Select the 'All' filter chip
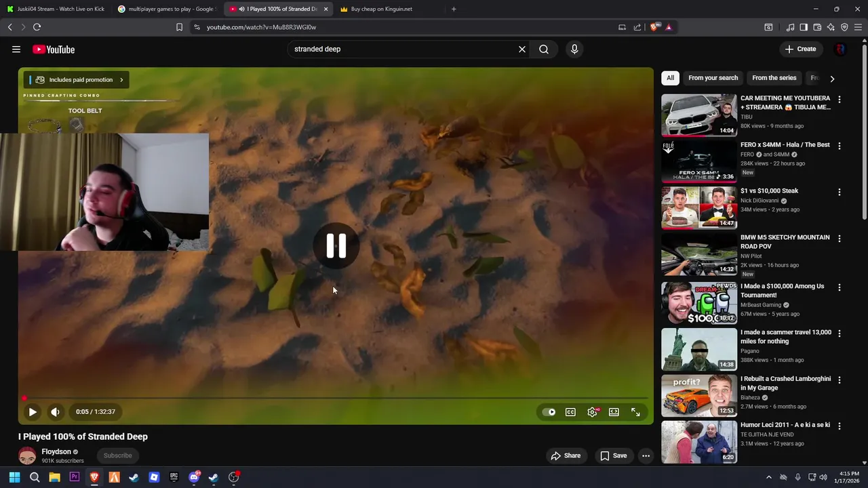This screenshot has width=868, height=488. click(670, 78)
